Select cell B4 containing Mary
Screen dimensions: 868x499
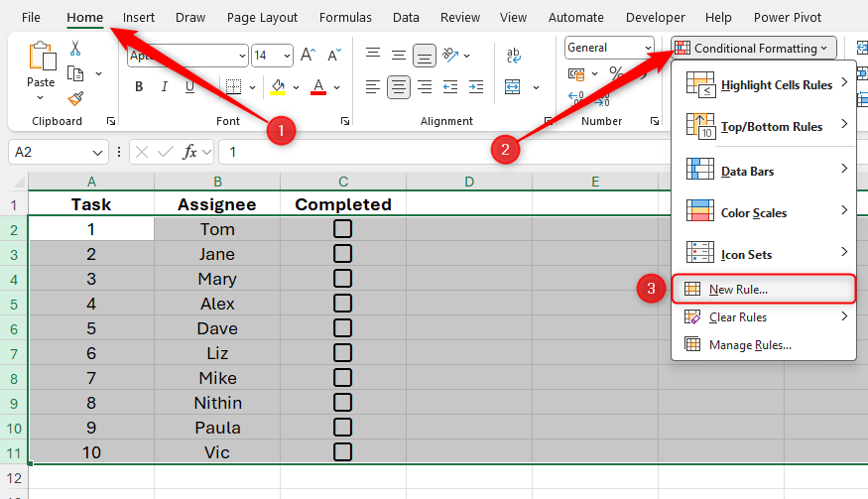click(216, 279)
